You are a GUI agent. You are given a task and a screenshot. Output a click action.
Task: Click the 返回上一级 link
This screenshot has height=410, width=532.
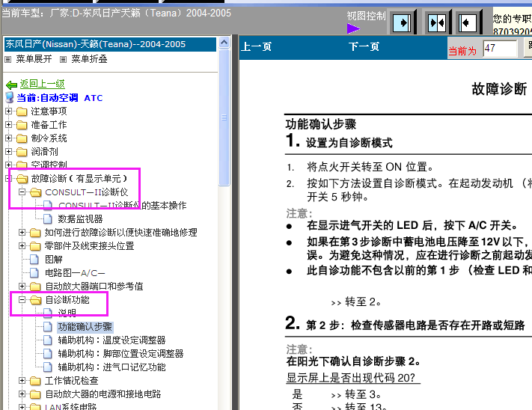(x=42, y=84)
